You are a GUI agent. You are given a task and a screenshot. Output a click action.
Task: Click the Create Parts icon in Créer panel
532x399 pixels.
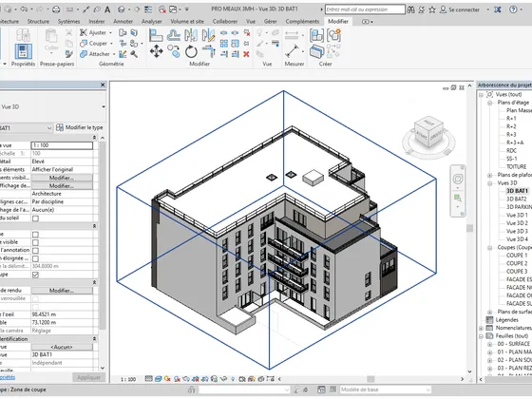pos(316,51)
